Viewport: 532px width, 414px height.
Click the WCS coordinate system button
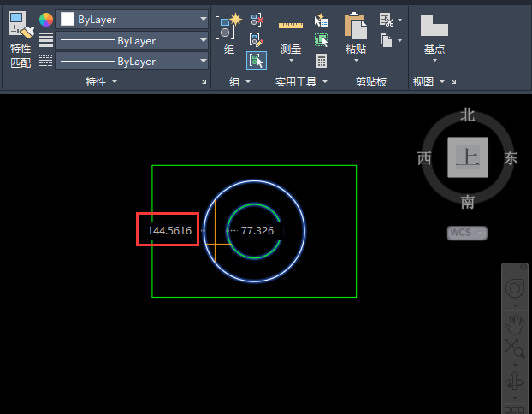(x=467, y=233)
